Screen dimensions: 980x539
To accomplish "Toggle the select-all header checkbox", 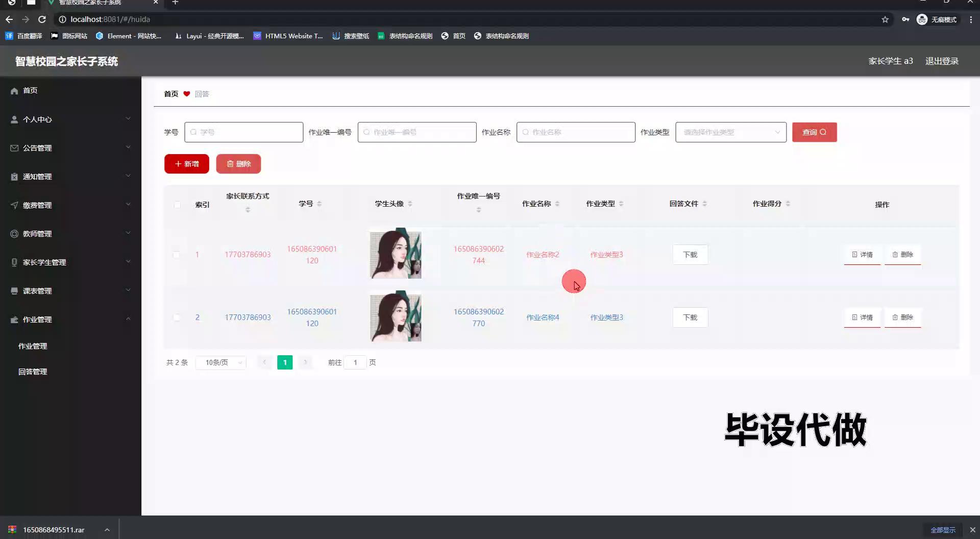I will pos(177,205).
